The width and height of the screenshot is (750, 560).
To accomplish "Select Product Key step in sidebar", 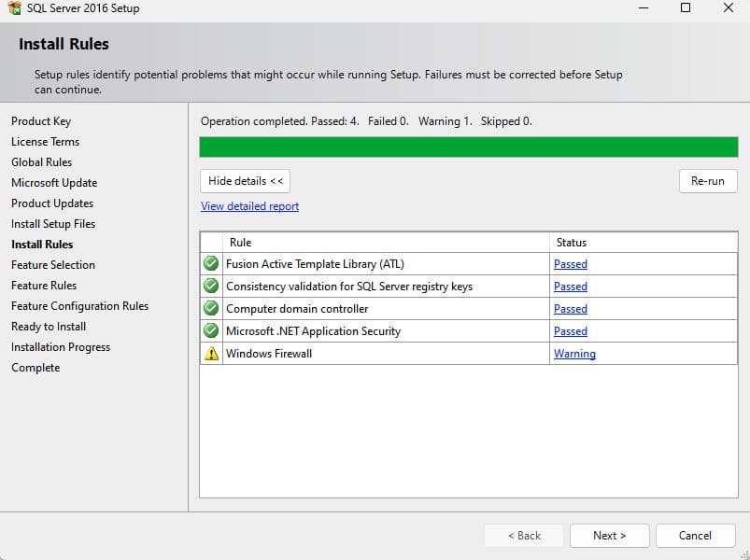I will click(x=41, y=121).
